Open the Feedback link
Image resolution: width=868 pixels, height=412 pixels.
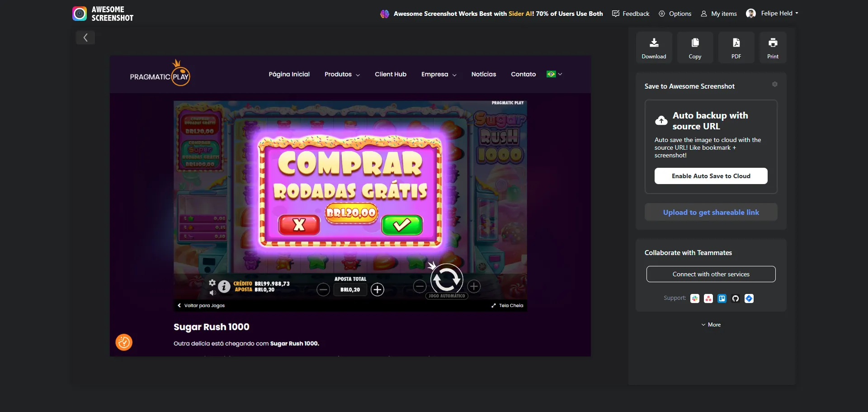tap(631, 14)
